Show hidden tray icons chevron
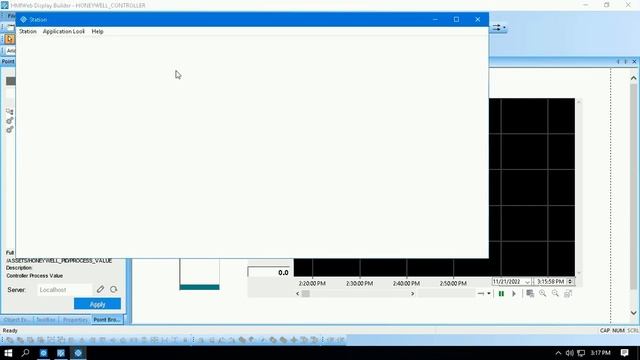Screen dimensions: 640x360 [x=558, y=353]
